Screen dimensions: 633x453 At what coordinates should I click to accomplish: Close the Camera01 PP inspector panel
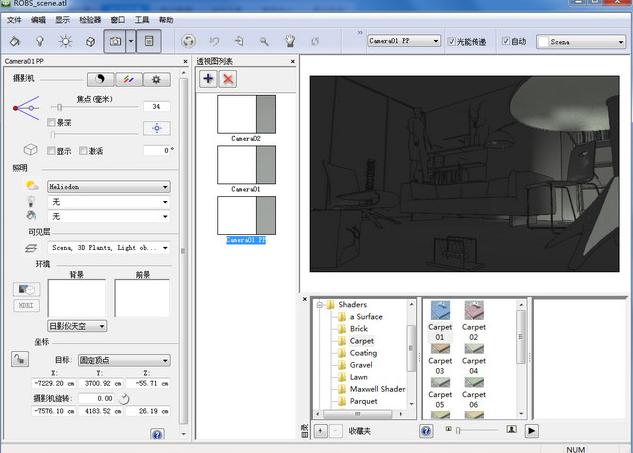point(185,61)
